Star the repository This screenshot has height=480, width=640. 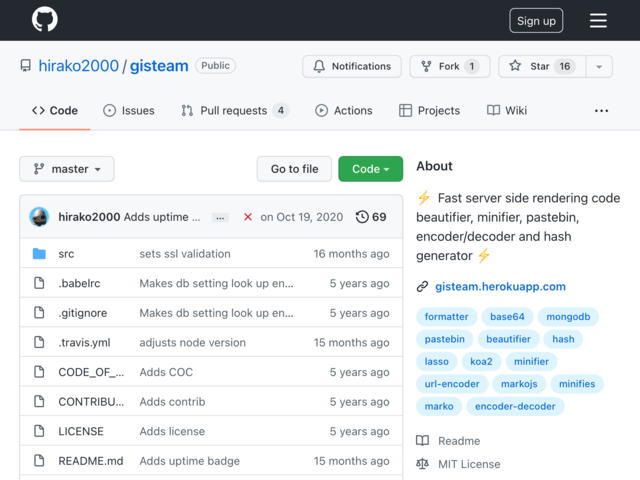[542, 66]
